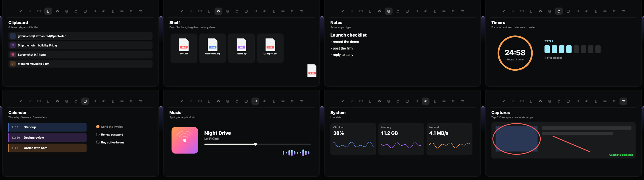Click the highlighted stopwatch icon in the Timers panel
The width and height of the screenshot is (644, 180).
pyautogui.click(x=559, y=11)
